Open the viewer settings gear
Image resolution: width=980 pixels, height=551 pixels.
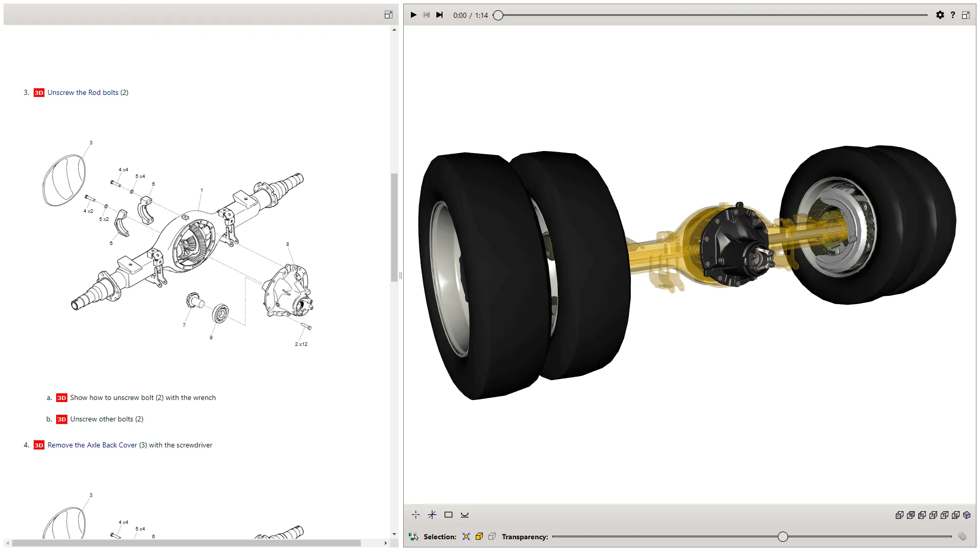click(940, 15)
